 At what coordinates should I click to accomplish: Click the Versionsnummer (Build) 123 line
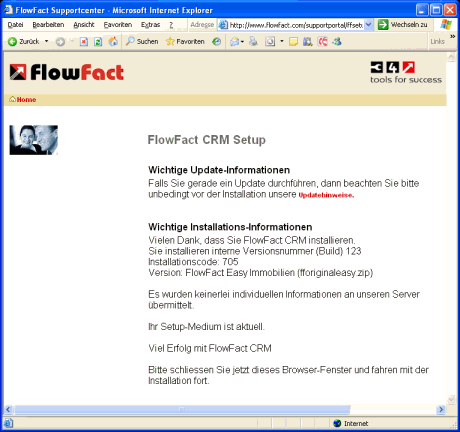tap(255, 251)
